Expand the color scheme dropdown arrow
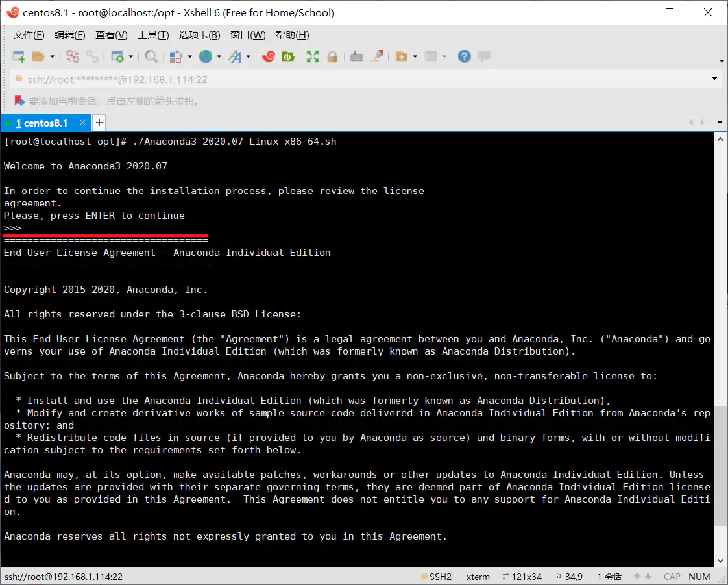 tap(189, 56)
